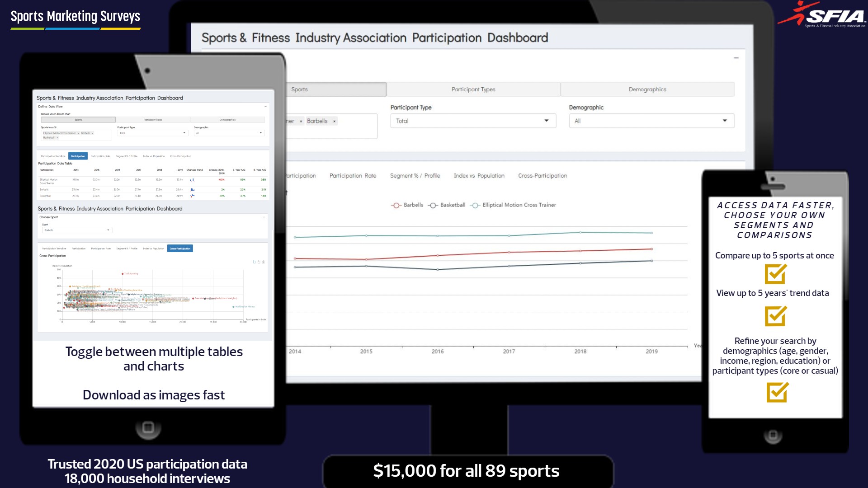Click the Walking for Fitness scatter point
Image resolution: width=868 pixels, height=488 pixels.
(x=233, y=307)
